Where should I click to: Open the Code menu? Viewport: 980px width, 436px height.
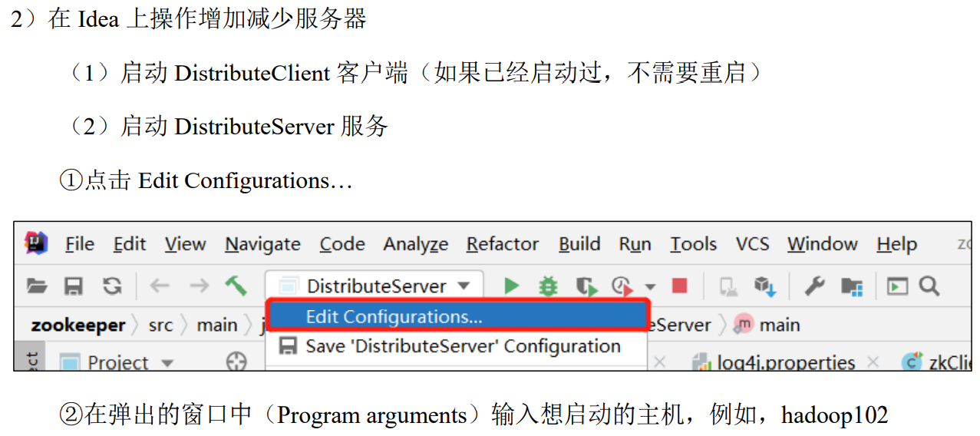342,244
